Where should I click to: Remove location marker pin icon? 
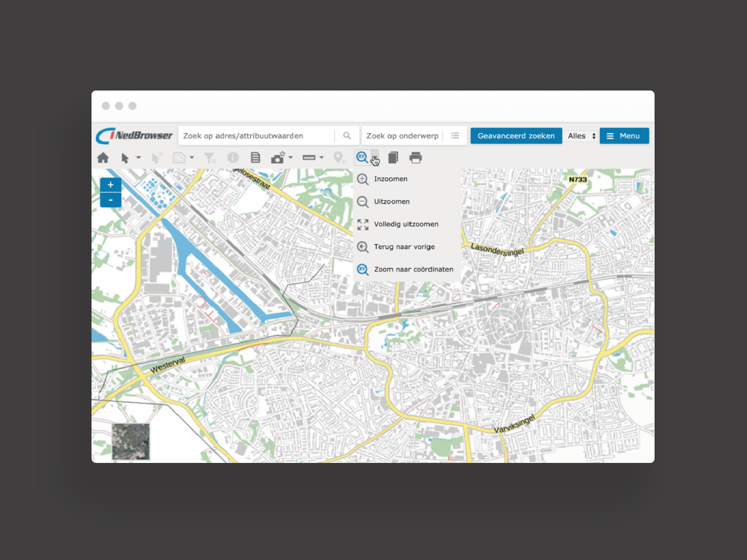coord(339,158)
